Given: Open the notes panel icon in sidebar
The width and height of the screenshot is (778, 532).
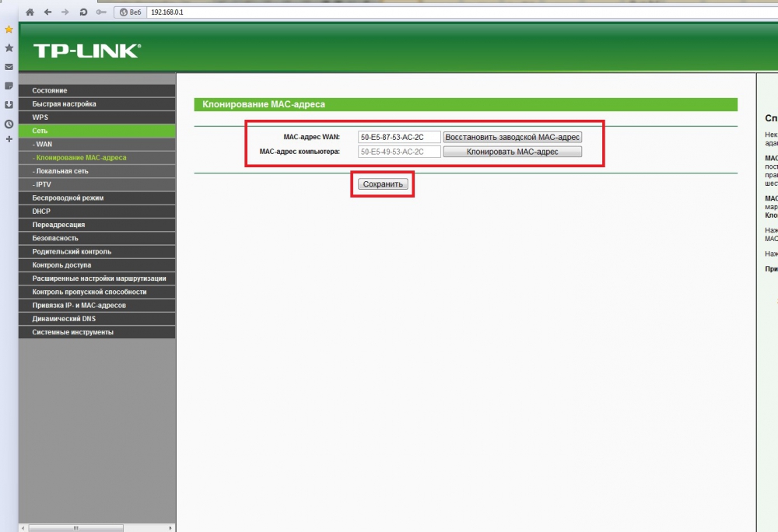Looking at the screenshot, I should [9, 86].
